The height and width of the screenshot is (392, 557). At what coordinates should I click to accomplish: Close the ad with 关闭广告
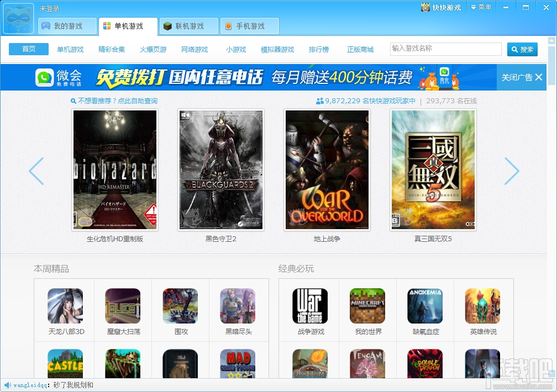pos(522,77)
